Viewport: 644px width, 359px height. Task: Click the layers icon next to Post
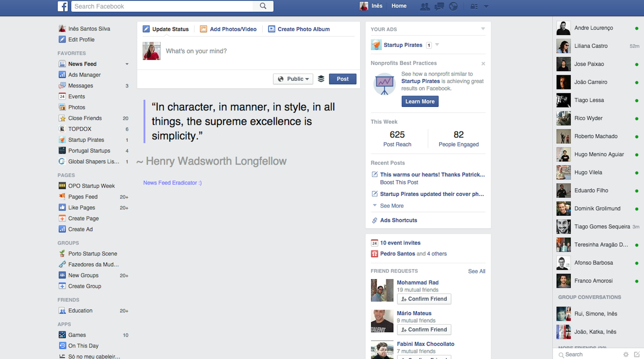coord(321,79)
